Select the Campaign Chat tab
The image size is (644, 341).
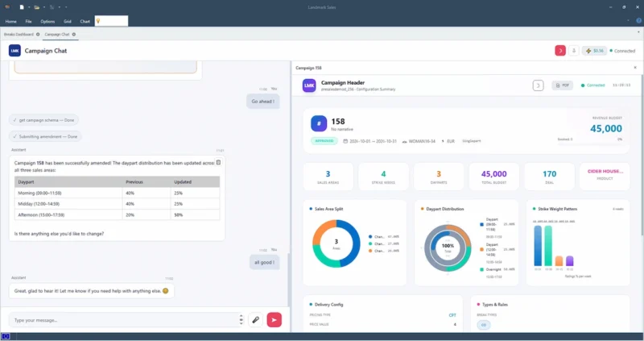click(56, 34)
